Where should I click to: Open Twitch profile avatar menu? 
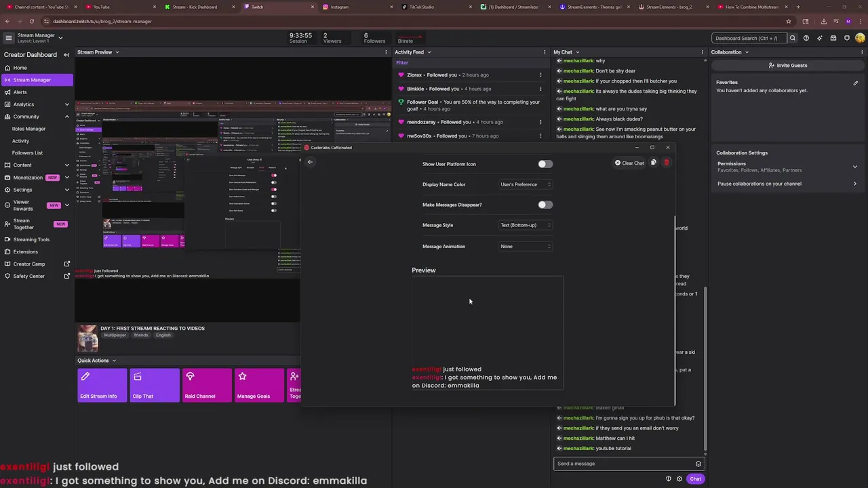coord(860,38)
